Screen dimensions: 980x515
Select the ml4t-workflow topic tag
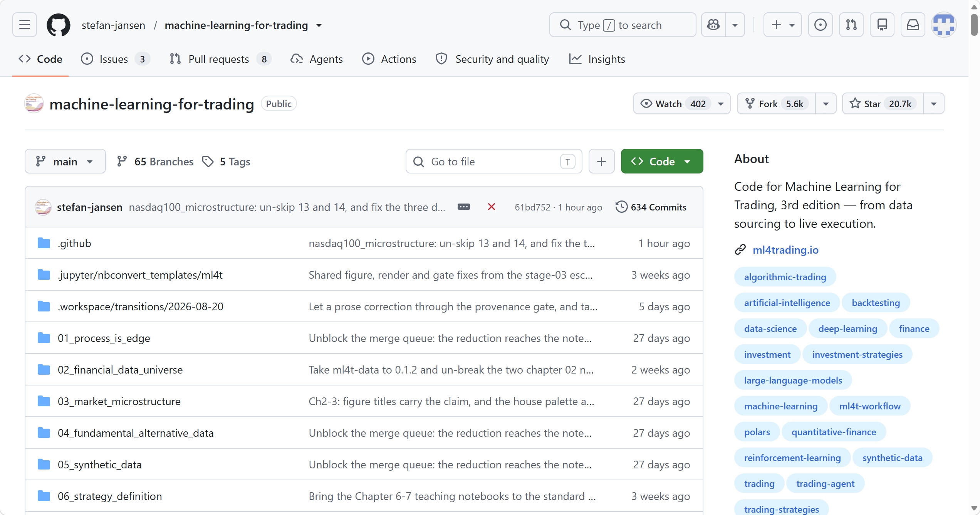point(870,406)
